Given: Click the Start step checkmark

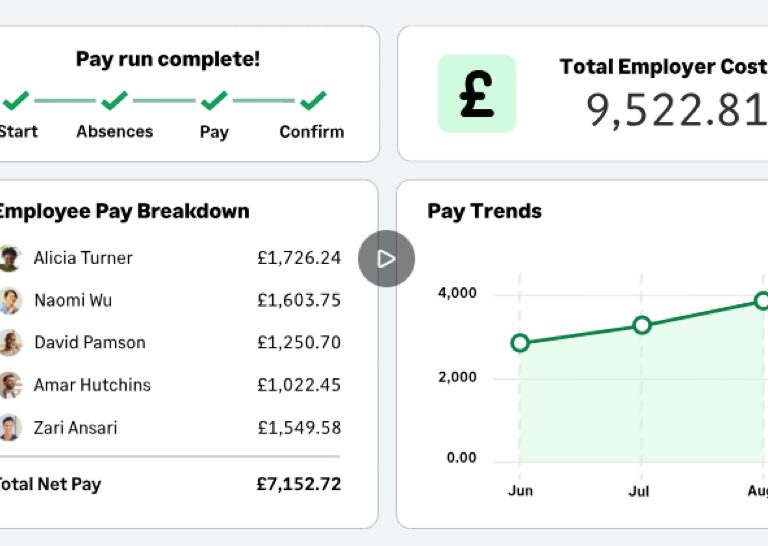Looking at the screenshot, I should pos(16,100).
